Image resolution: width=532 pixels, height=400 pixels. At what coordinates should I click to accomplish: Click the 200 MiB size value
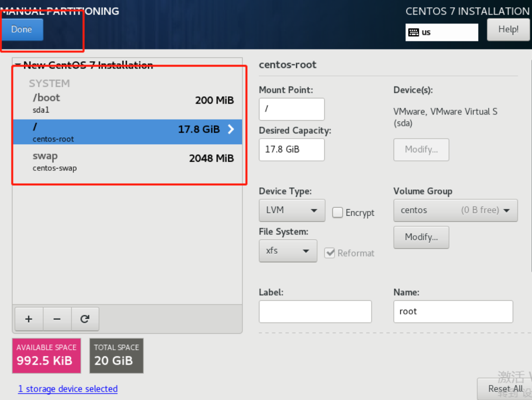point(215,101)
